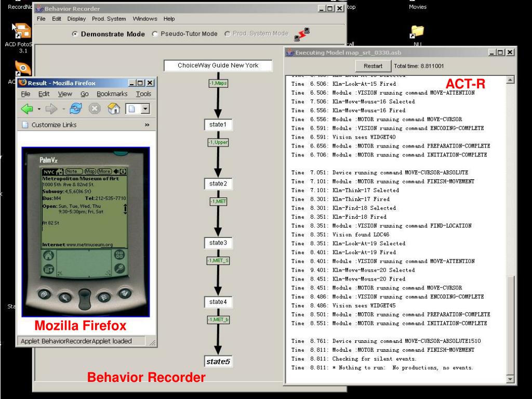Open Firefox File menu
Viewport: 532px width, 399px height.
pos(25,94)
